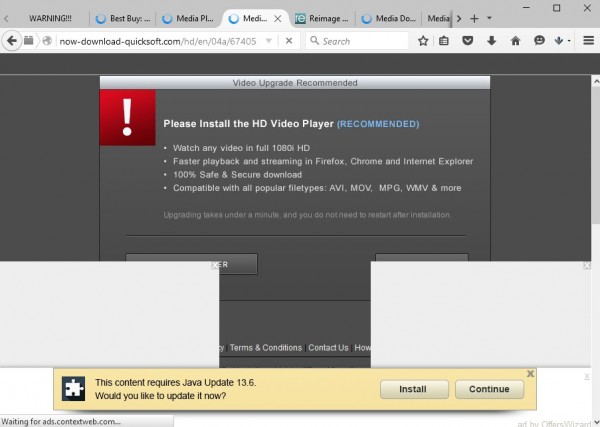The height and width of the screenshot is (427, 600).
Task: Go to Home page icon
Action: tap(516, 41)
